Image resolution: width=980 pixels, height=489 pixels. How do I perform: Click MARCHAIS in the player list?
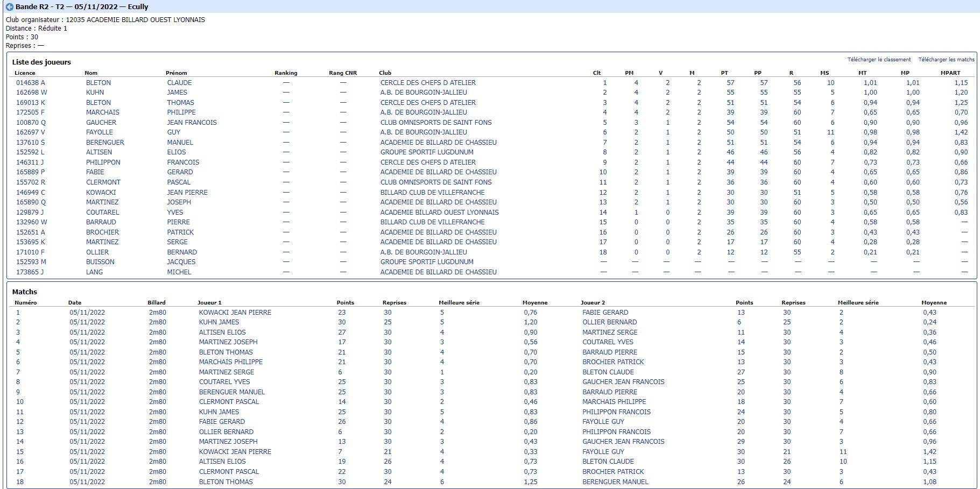tap(103, 112)
